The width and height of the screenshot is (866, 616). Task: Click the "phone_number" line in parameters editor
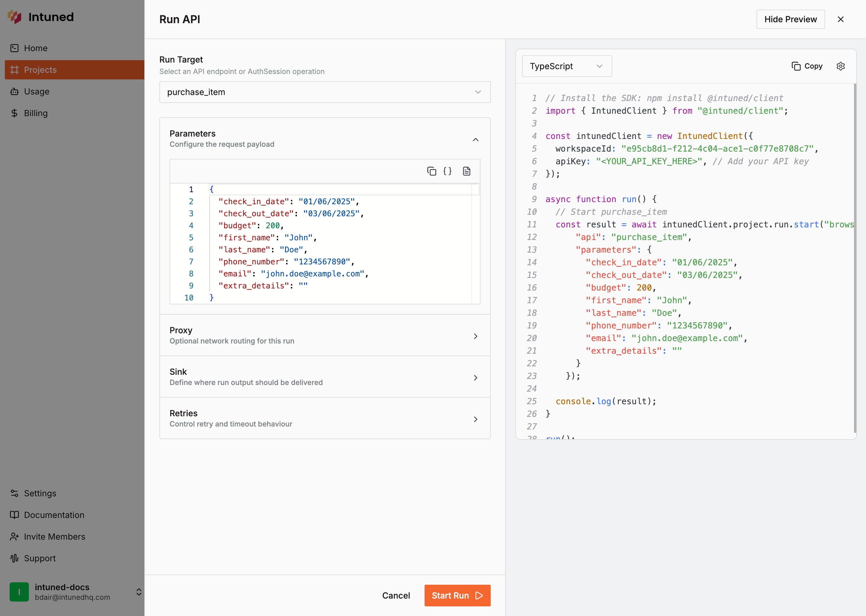[x=286, y=262]
